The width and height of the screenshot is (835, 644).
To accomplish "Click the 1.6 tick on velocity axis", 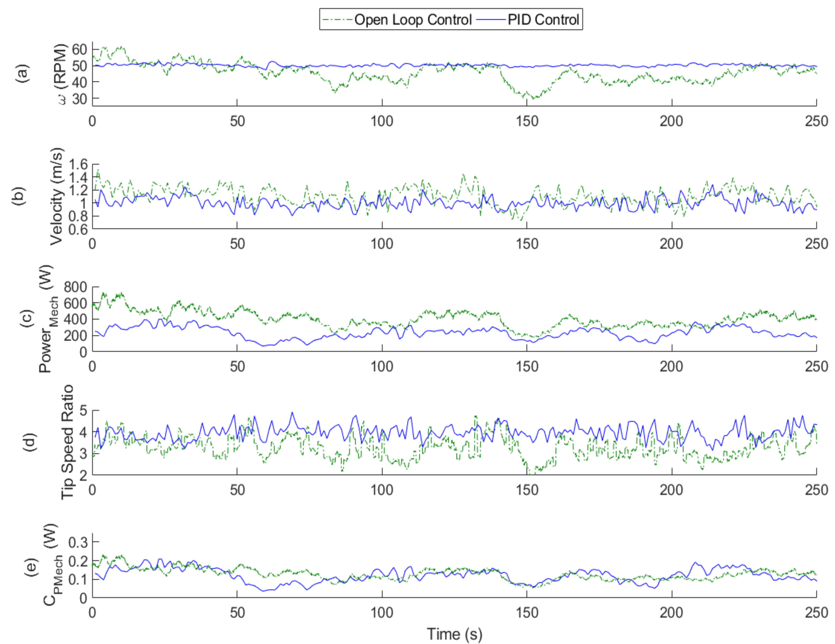I will pos(78,165).
